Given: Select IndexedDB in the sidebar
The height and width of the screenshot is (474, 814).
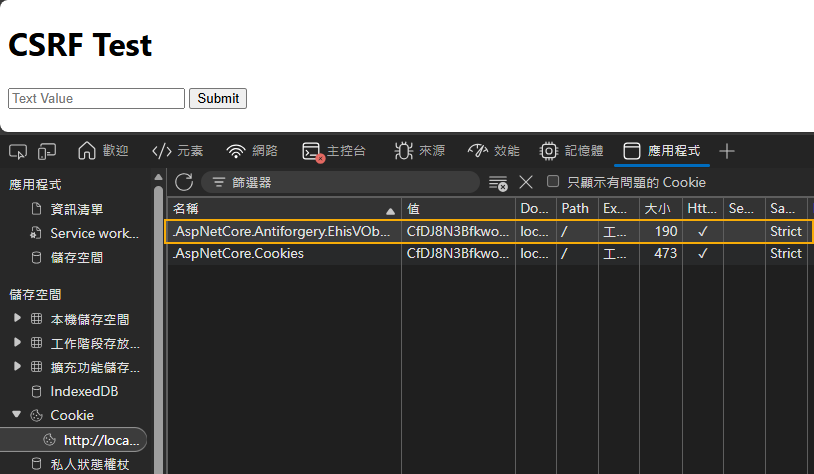Looking at the screenshot, I should coord(84,391).
